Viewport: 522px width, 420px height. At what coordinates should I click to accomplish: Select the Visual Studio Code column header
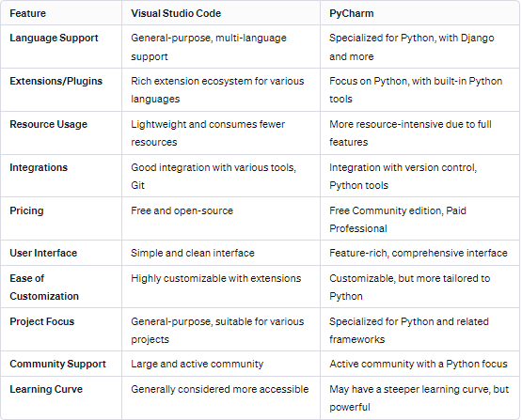(176, 13)
